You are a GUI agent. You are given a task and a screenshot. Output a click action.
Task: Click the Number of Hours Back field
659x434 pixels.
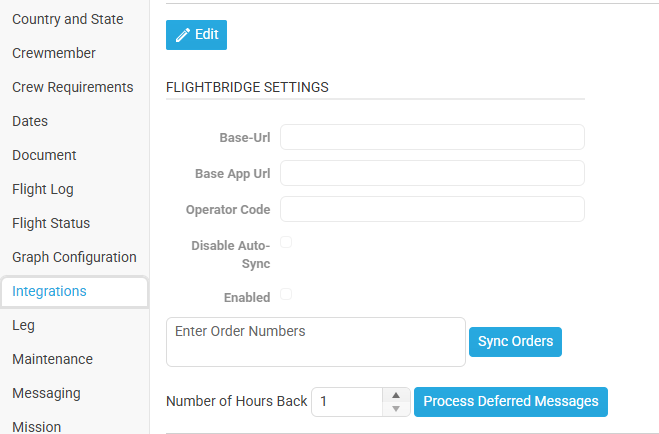click(348, 402)
